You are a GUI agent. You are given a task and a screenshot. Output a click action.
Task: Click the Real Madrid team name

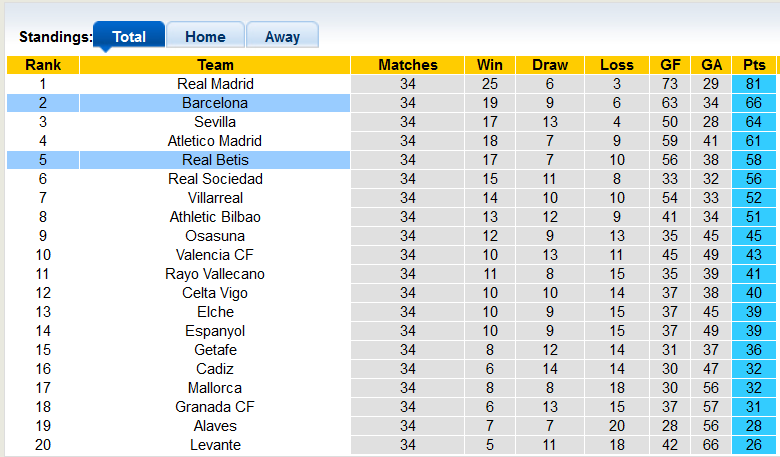[x=215, y=84]
